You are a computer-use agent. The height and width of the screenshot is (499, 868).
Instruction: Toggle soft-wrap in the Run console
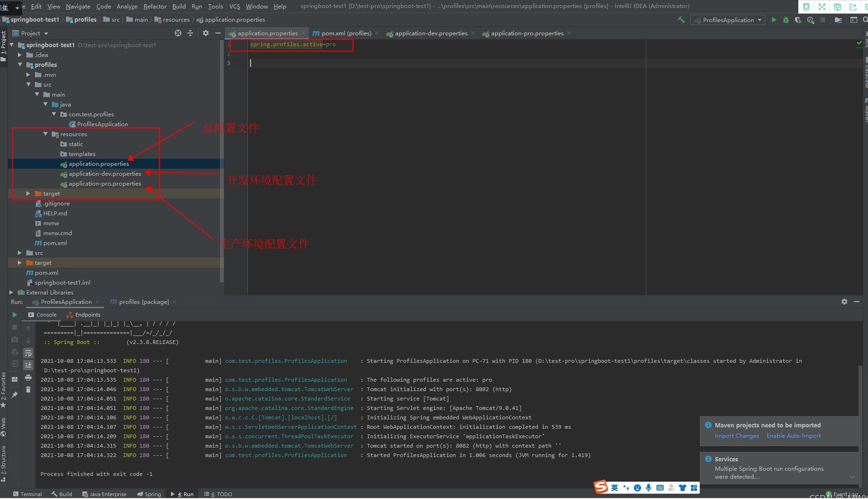[x=28, y=353]
